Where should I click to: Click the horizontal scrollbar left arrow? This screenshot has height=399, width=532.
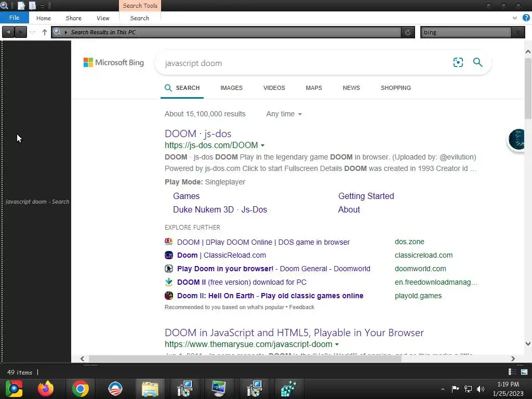click(x=83, y=358)
